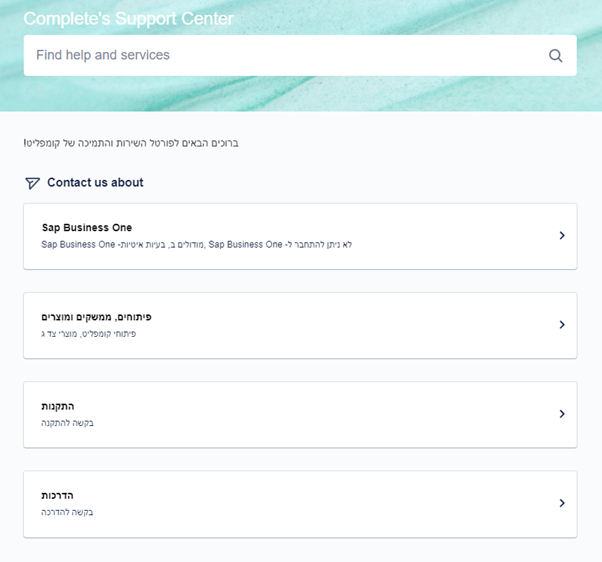Click the magnifier search icon
This screenshot has height=562, width=602.
(x=556, y=56)
